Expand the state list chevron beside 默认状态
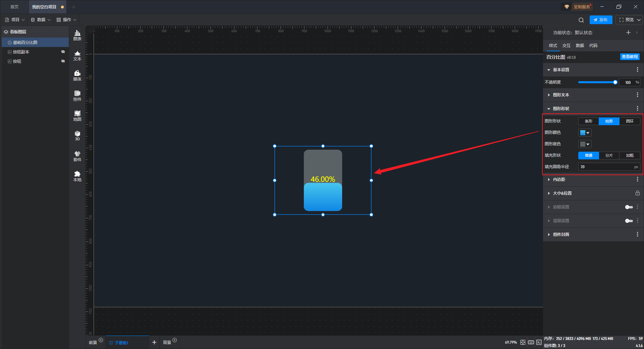The height and width of the screenshot is (349, 644). click(x=637, y=33)
